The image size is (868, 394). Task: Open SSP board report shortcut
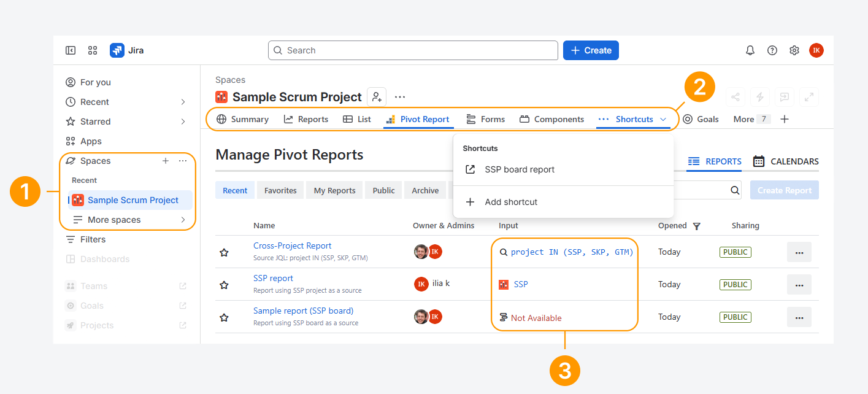coord(564,169)
